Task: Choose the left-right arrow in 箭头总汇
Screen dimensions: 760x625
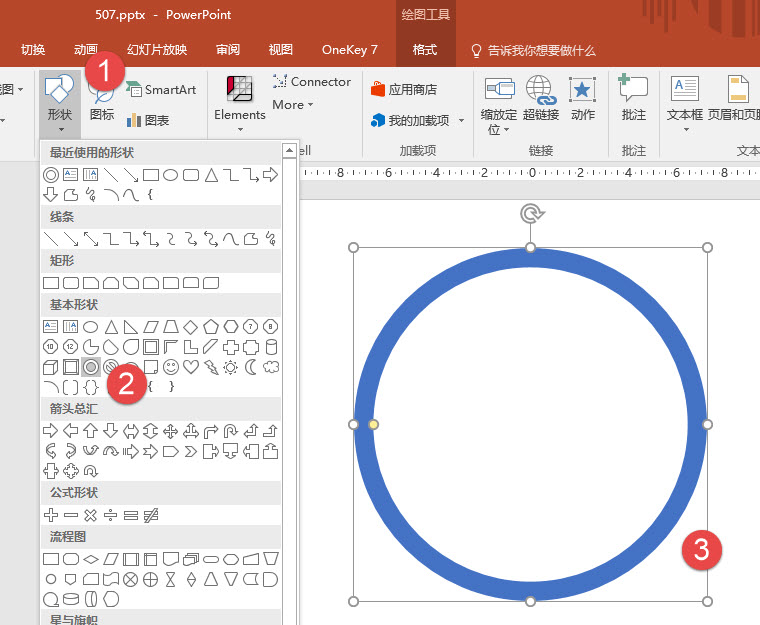Action: pos(131,431)
